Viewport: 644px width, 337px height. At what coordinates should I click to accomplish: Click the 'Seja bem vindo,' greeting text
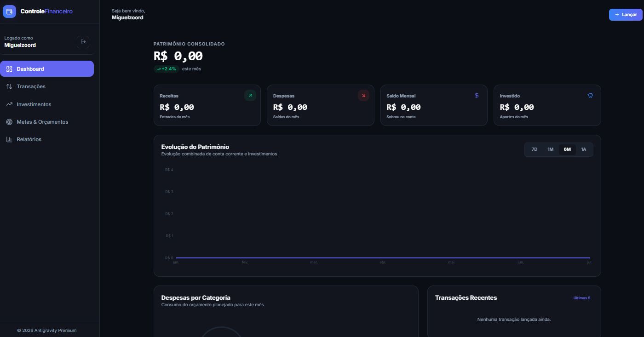click(x=128, y=11)
